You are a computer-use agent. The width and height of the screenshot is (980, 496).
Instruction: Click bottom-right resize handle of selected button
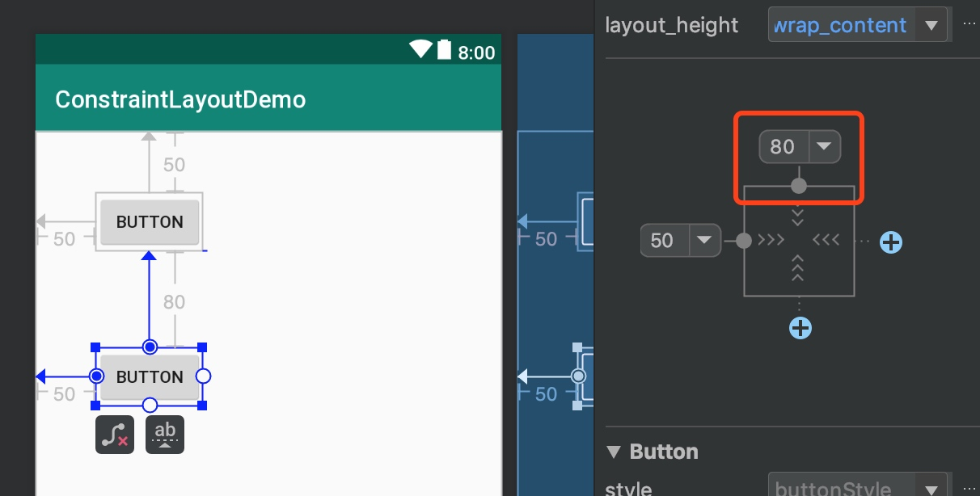coord(203,405)
